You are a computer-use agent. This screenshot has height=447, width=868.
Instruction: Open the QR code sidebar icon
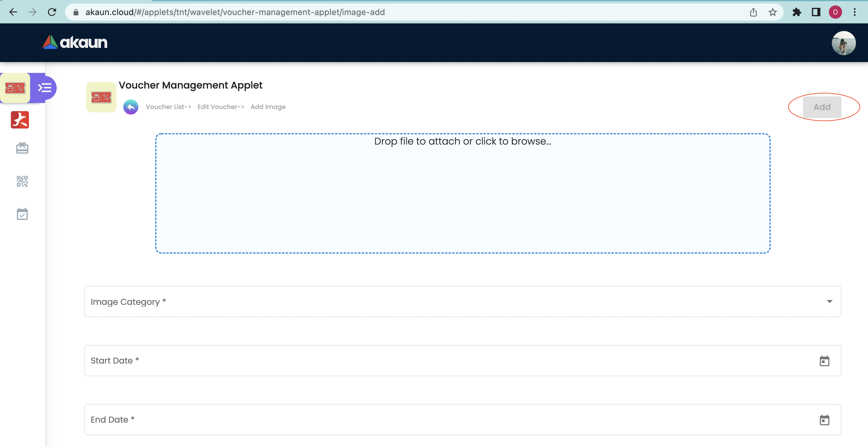[22, 181]
